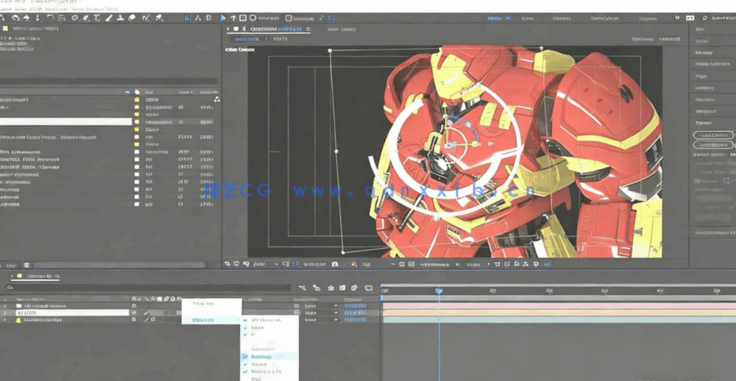Image resolution: width=736 pixels, height=381 pixels.
Task: Click the blue breadcrumb link under viewer tab
Action: [x=246, y=39]
